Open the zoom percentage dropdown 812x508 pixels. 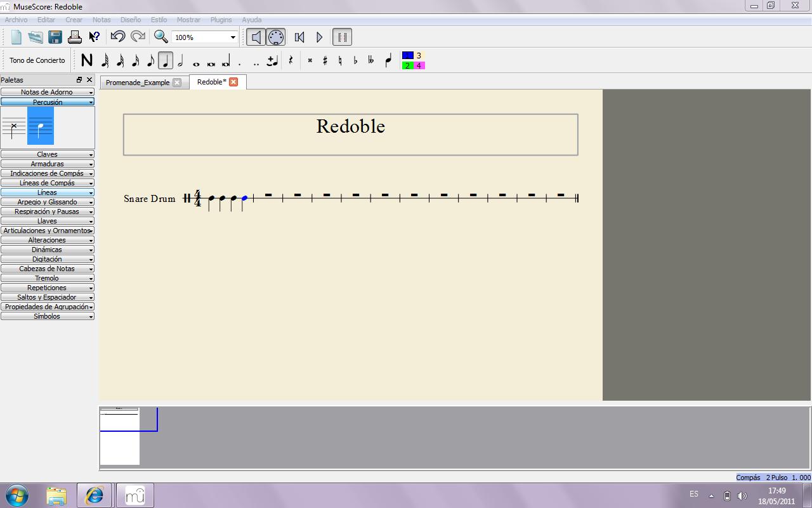tap(232, 37)
